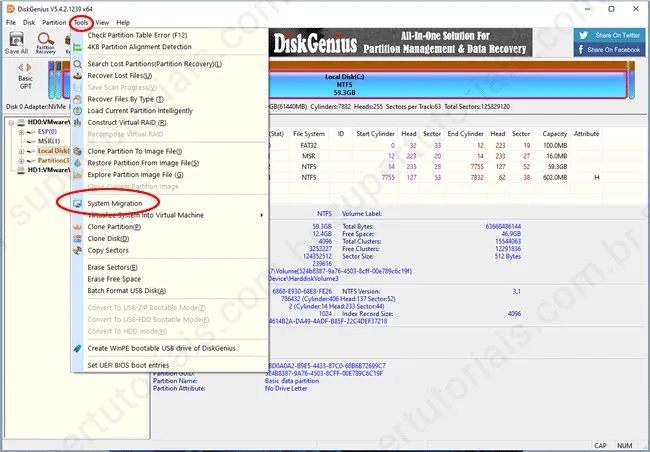The height and width of the screenshot is (452, 650).
Task: Open the Partition menu
Action: pos(54,22)
